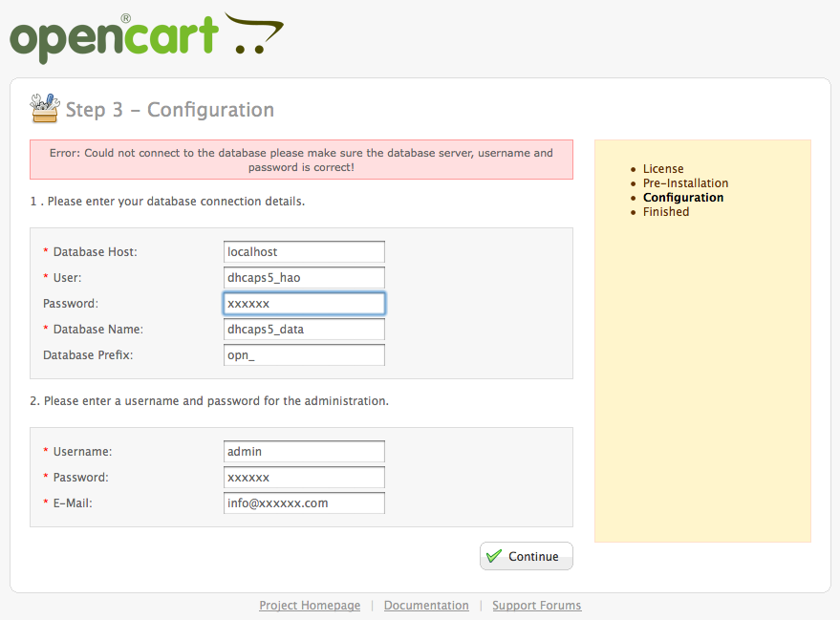
Task: Click the Step 3 configuration toolbox icon
Action: (45, 108)
